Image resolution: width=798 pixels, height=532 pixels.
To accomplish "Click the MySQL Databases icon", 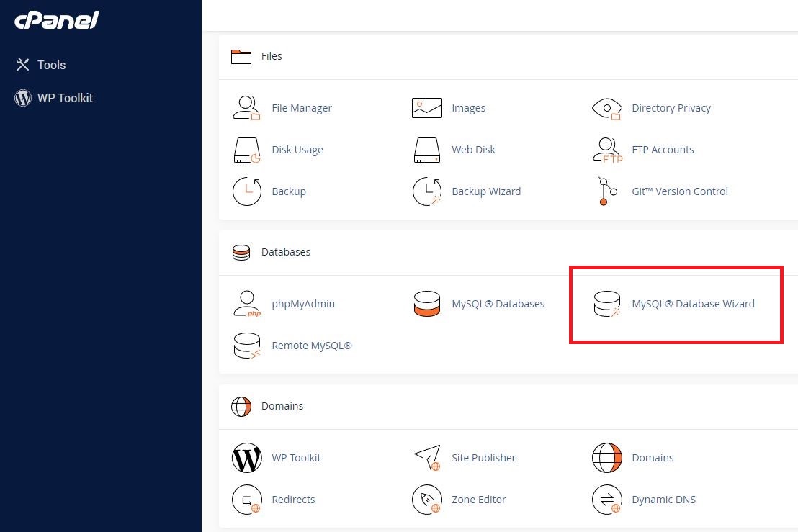I will point(427,304).
